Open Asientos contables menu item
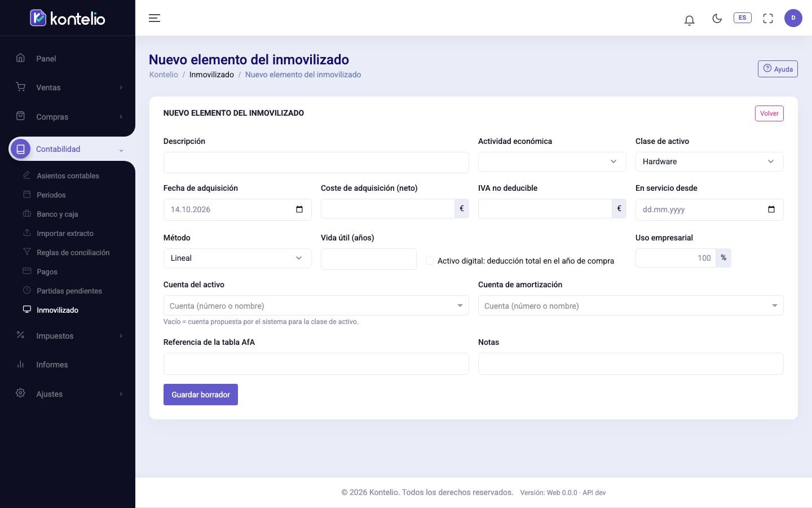The height and width of the screenshot is (508, 812). (x=68, y=176)
